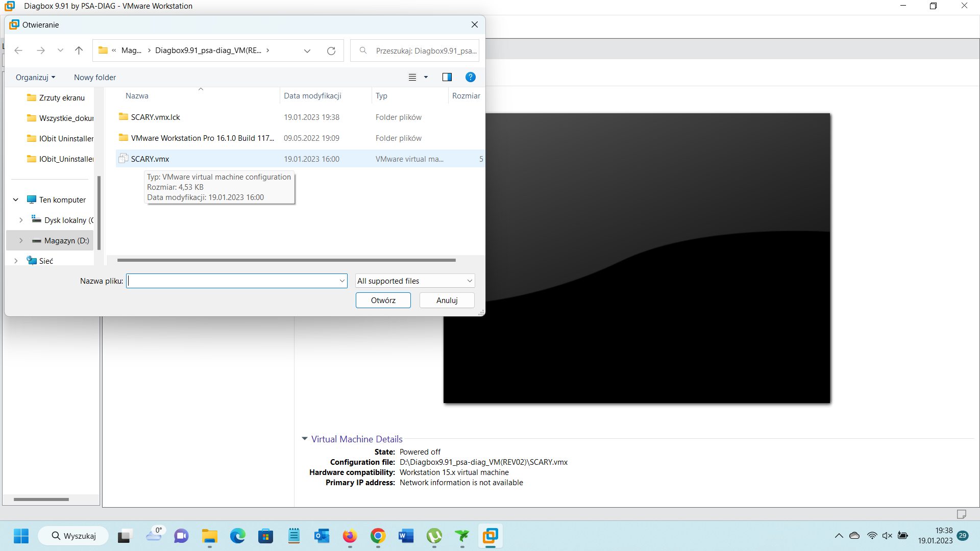The height and width of the screenshot is (551, 980).
Task: Open Nazwa pliku dropdown arrow
Action: click(342, 281)
